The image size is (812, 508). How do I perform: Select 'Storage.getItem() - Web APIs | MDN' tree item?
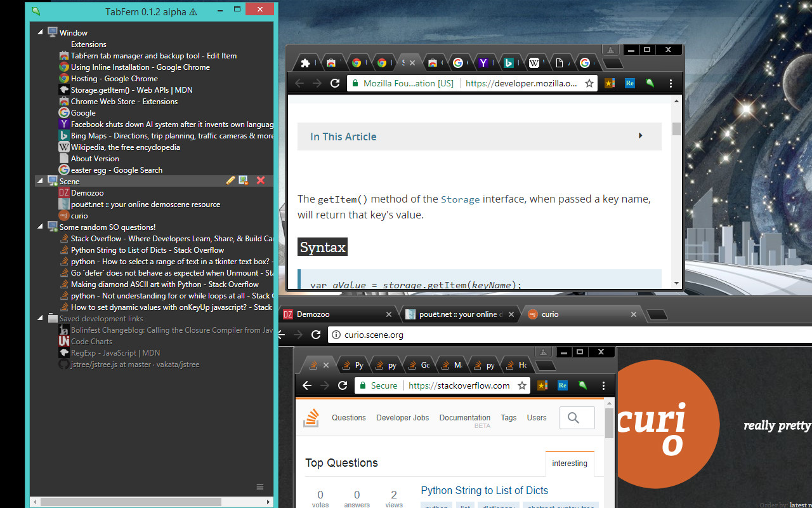coord(131,90)
